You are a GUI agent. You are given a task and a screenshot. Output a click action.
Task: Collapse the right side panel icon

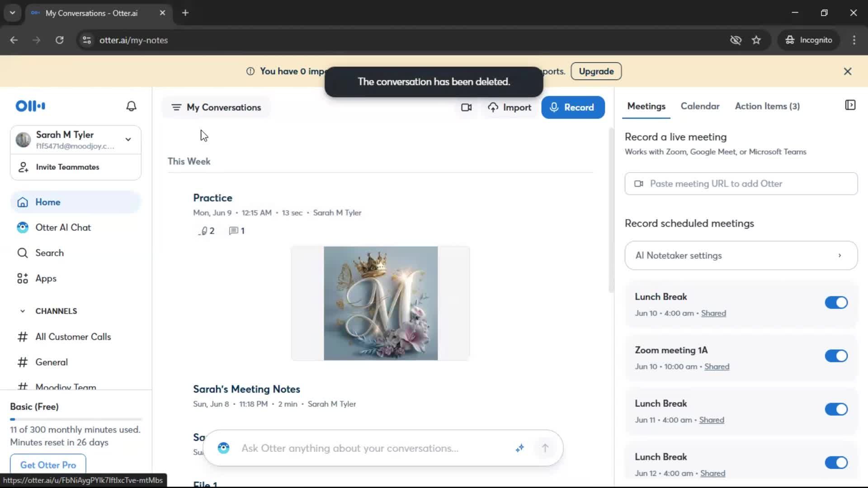coord(850,105)
